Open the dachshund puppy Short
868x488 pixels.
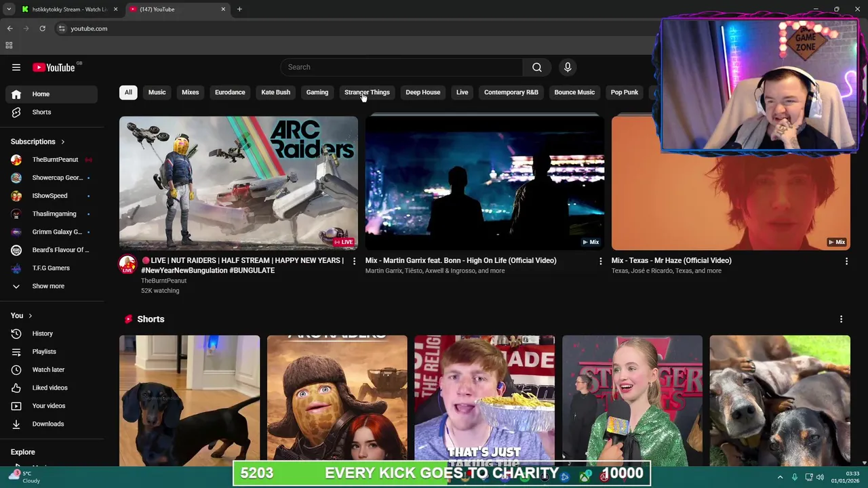pyautogui.click(x=189, y=400)
